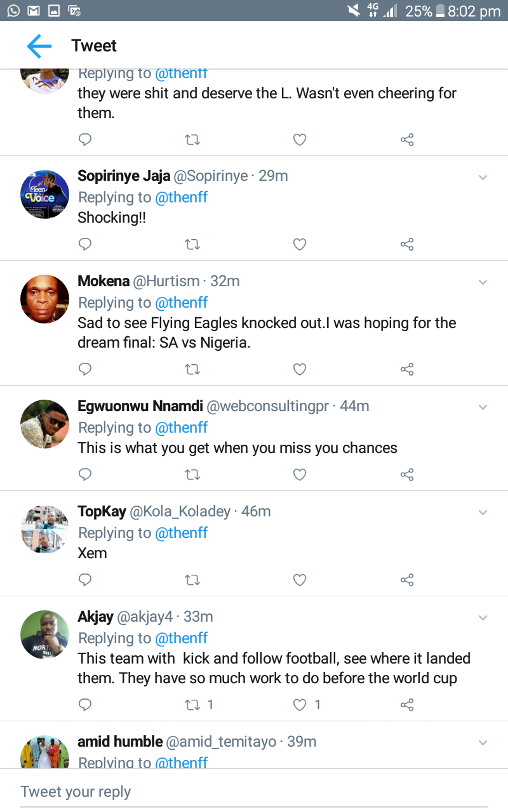This screenshot has width=508, height=812.
Task: Like Egwuonwu Nnamdi's tweet about missed chances
Action: [x=300, y=475]
